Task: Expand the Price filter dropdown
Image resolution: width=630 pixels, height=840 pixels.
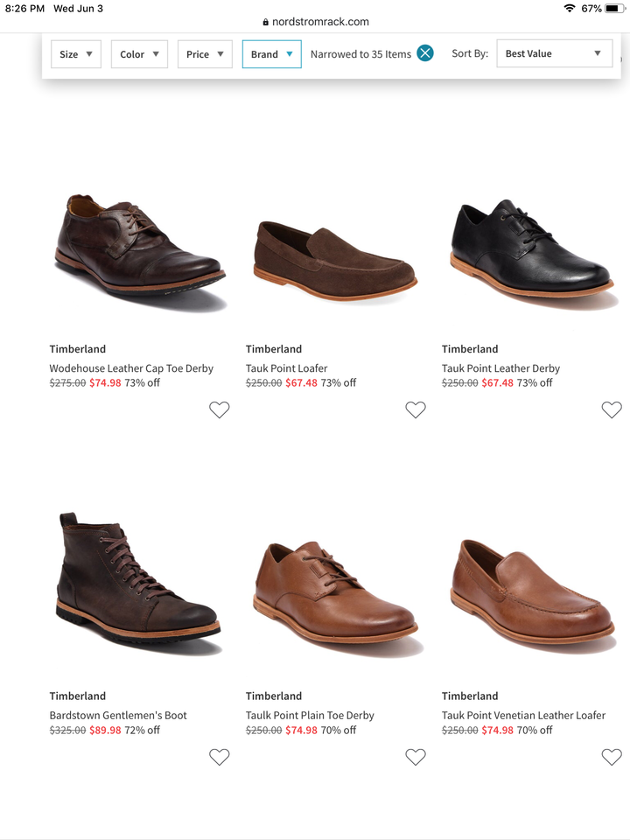Action: [205, 54]
